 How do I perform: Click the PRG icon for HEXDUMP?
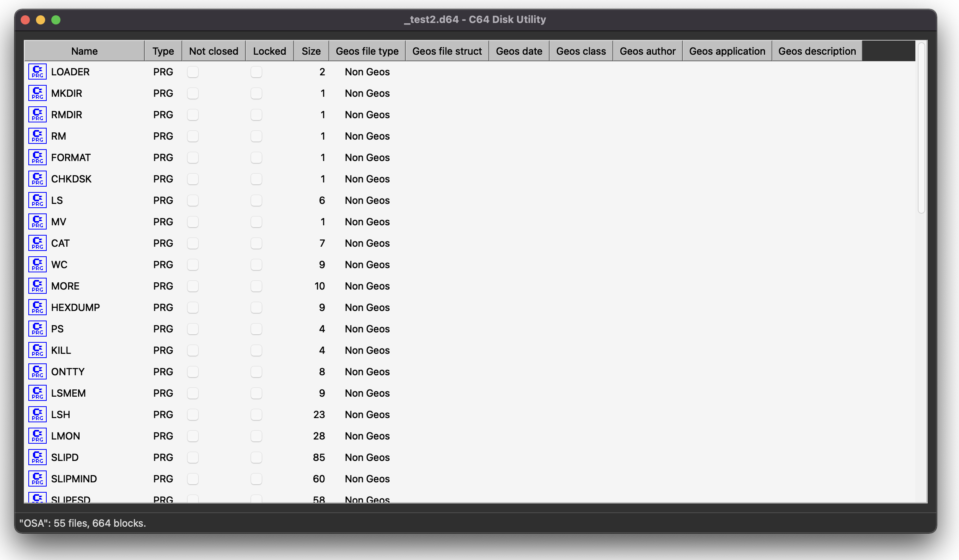coord(38,308)
